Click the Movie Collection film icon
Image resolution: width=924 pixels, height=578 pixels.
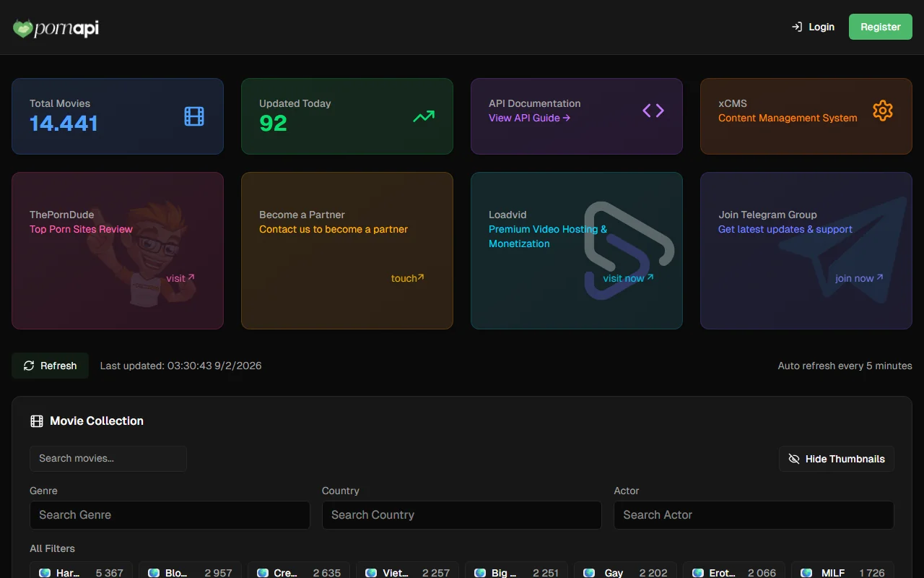[x=37, y=421]
